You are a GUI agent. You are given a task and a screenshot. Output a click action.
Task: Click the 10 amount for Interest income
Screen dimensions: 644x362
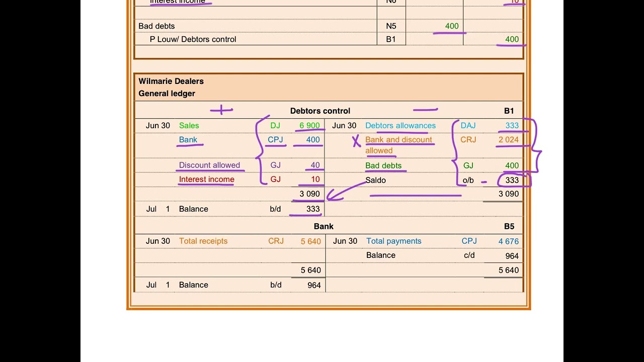tap(315, 179)
